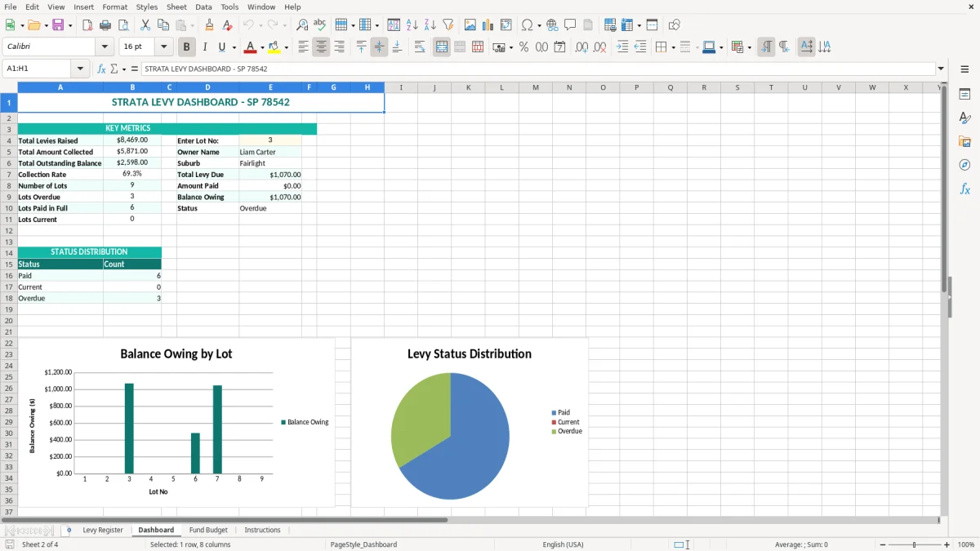Click the Format as Date icon
This screenshot has height=551, width=980.
coord(560,47)
